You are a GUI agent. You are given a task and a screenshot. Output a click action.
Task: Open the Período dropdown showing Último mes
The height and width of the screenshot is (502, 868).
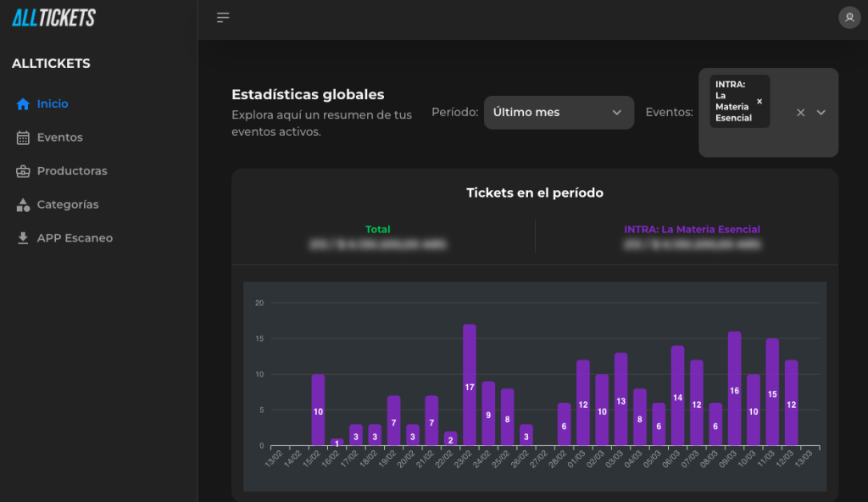559,113
